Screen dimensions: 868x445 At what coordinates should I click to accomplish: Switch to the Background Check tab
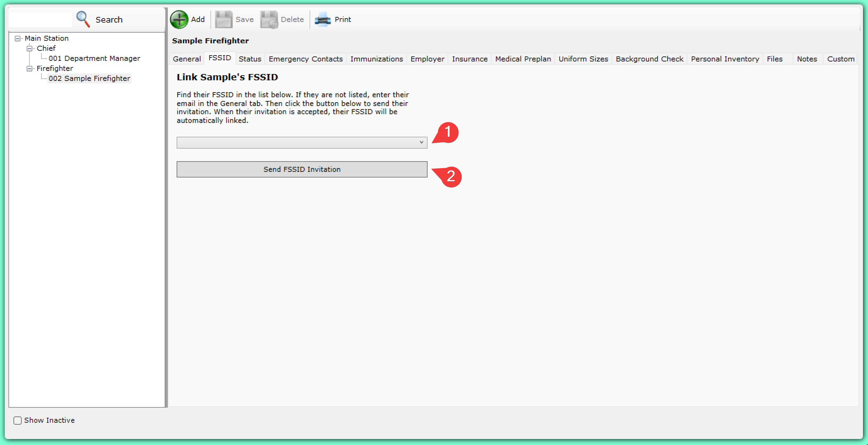click(x=649, y=59)
